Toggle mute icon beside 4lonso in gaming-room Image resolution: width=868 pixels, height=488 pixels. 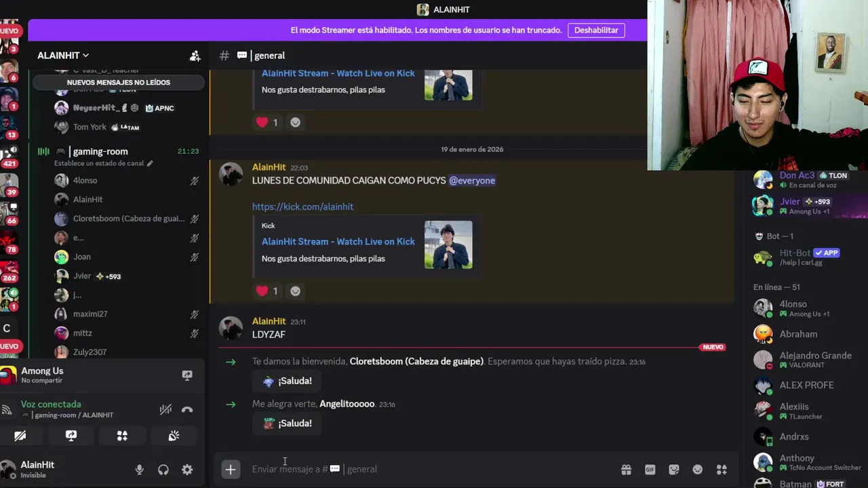click(x=194, y=181)
